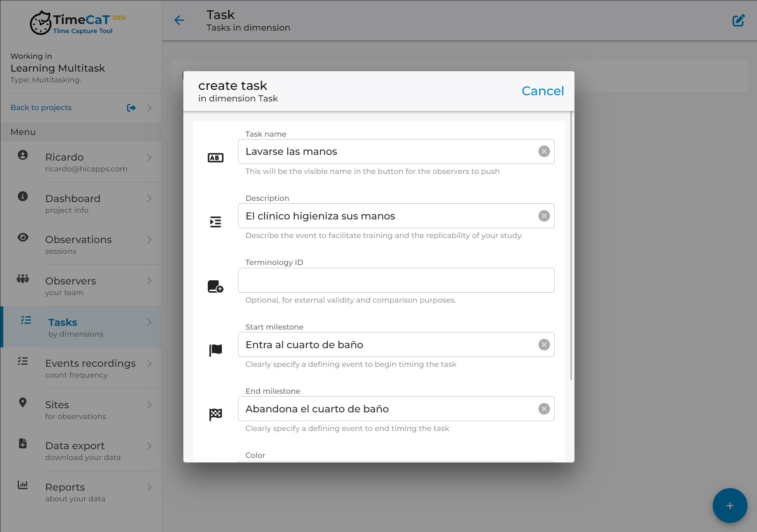
Task: Click the Terminology ID input field
Action: 396,280
